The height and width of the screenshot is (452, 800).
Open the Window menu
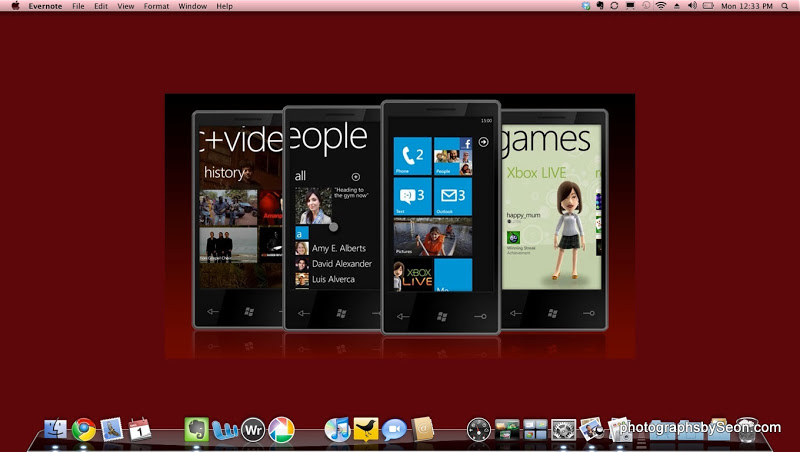[x=192, y=6]
